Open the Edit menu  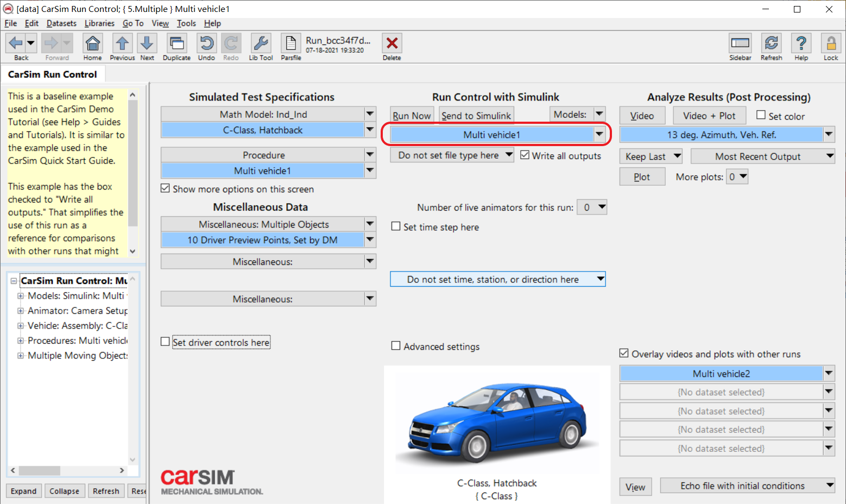coord(31,23)
